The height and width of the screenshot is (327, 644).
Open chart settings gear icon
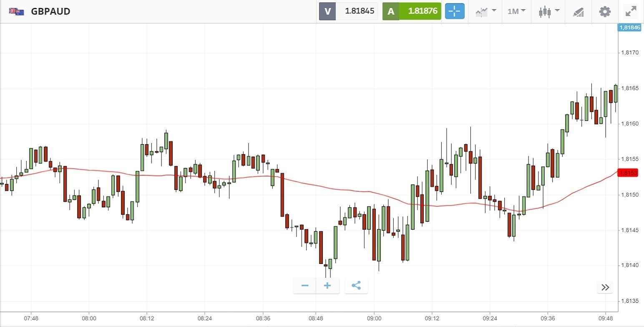605,11
